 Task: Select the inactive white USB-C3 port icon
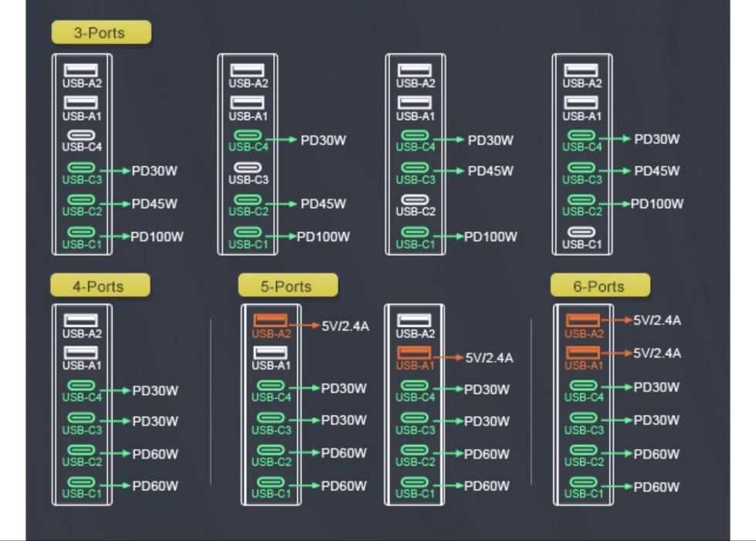pos(248,168)
